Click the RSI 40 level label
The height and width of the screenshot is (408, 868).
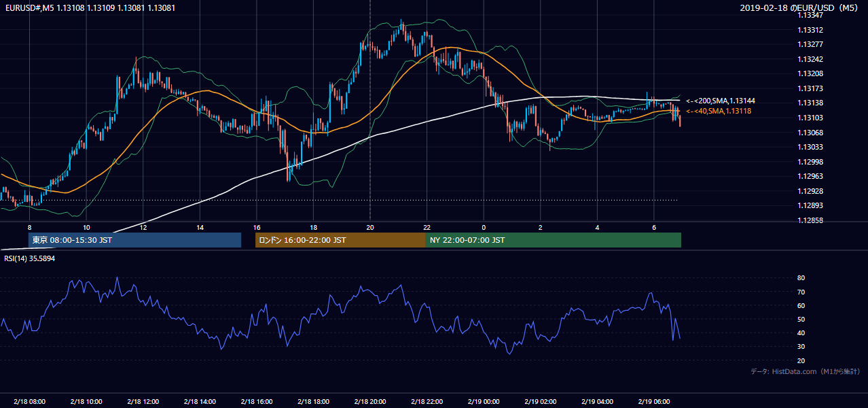click(801, 333)
